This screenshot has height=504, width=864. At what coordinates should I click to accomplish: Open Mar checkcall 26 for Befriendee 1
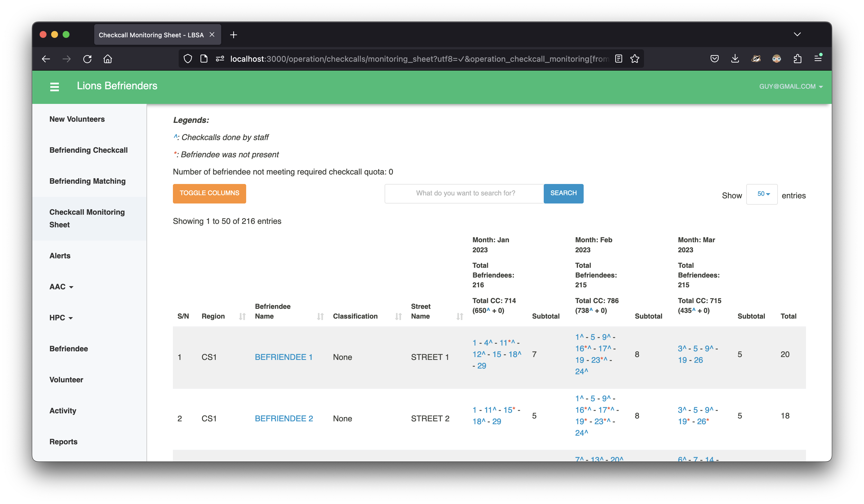click(x=698, y=360)
